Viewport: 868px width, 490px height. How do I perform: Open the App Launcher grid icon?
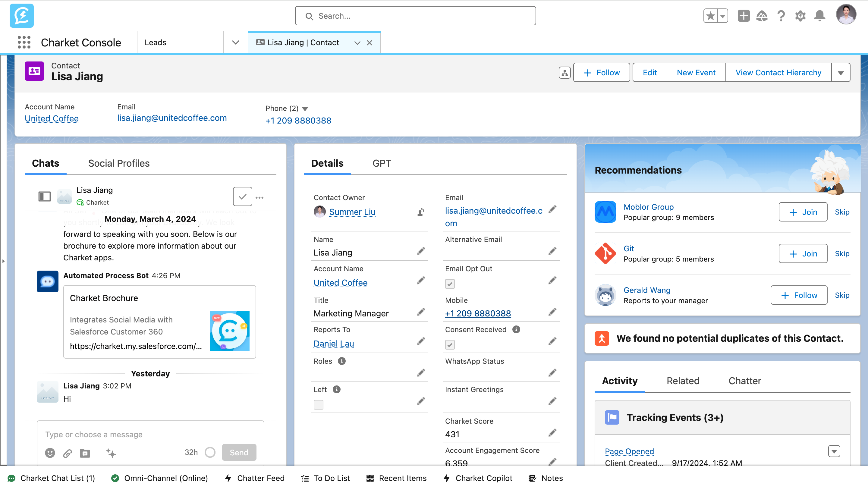24,42
